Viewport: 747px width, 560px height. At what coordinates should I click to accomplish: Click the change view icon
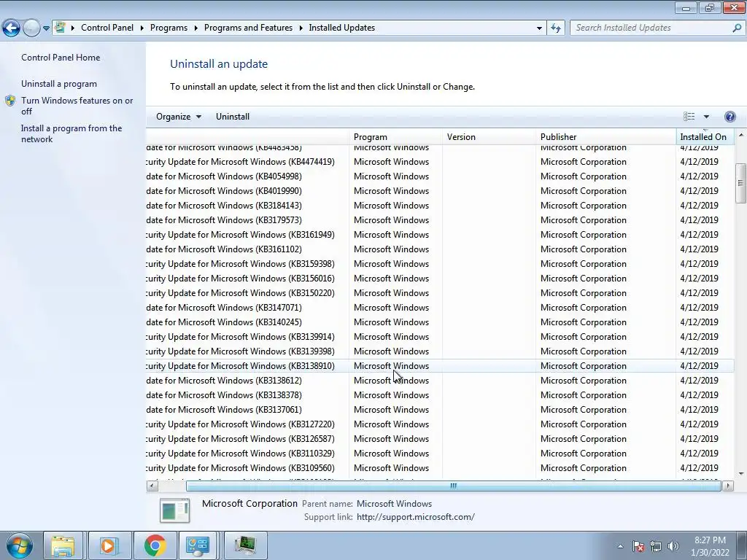(689, 117)
